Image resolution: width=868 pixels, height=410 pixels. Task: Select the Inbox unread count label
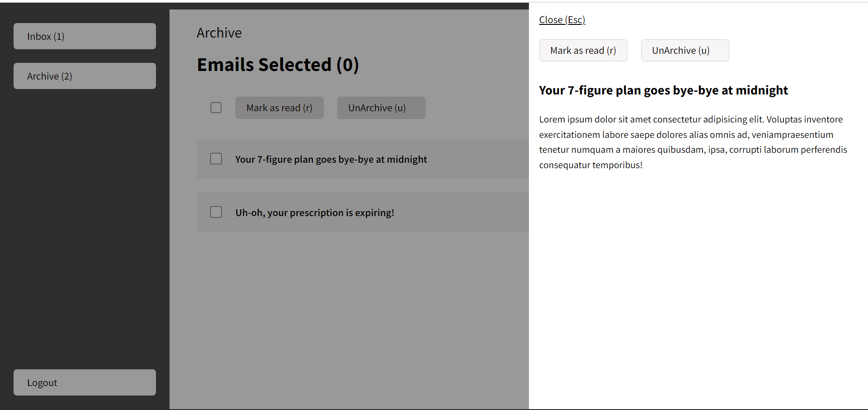(x=59, y=36)
